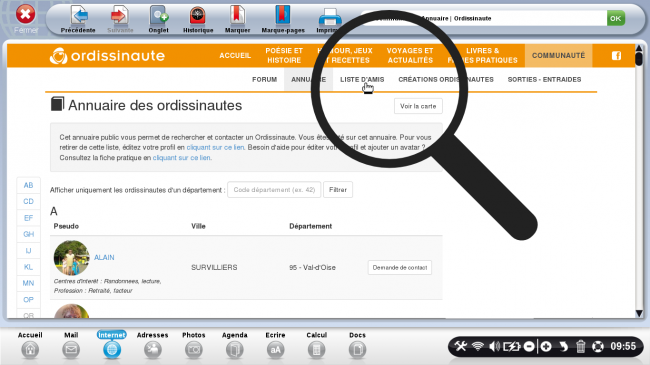
Task: Open the Marque-pages bookmarks icon
Action: point(282,15)
